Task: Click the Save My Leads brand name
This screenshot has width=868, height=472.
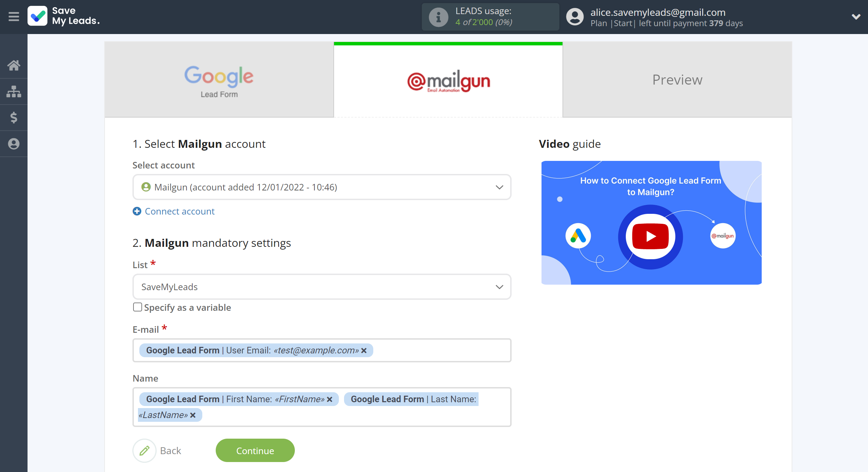Action: (x=76, y=16)
